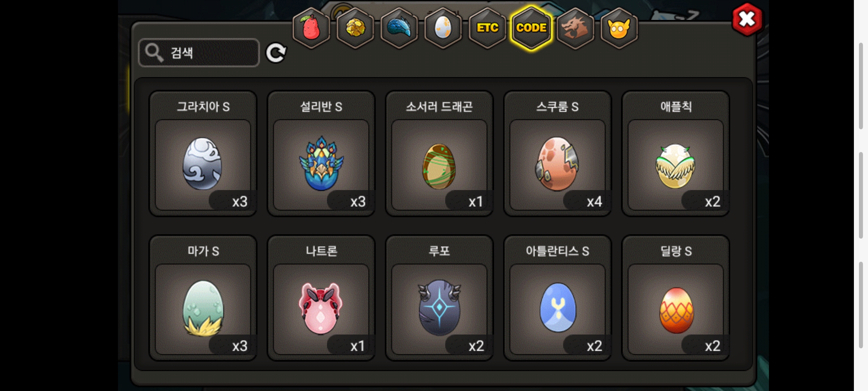Choose the 나트론 pink egg
Image resolution: width=868 pixels, height=391 pixels.
321,298
